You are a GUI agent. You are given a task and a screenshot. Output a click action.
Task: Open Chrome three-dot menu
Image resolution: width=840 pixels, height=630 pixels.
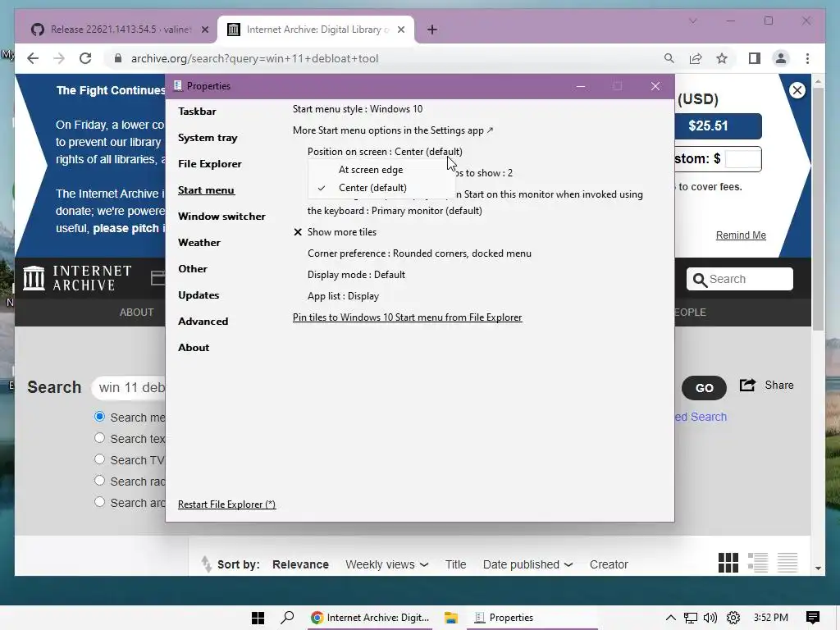click(x=807, y=58)
